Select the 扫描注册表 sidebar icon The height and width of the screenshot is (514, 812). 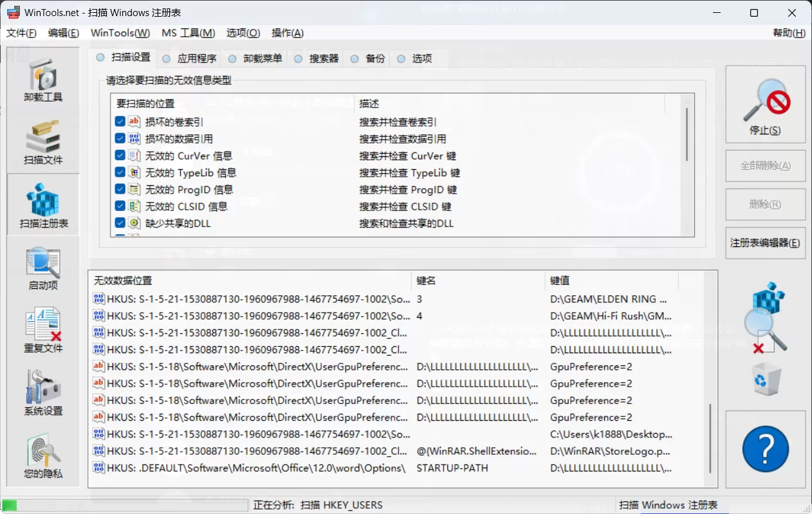tap(42, 204)
